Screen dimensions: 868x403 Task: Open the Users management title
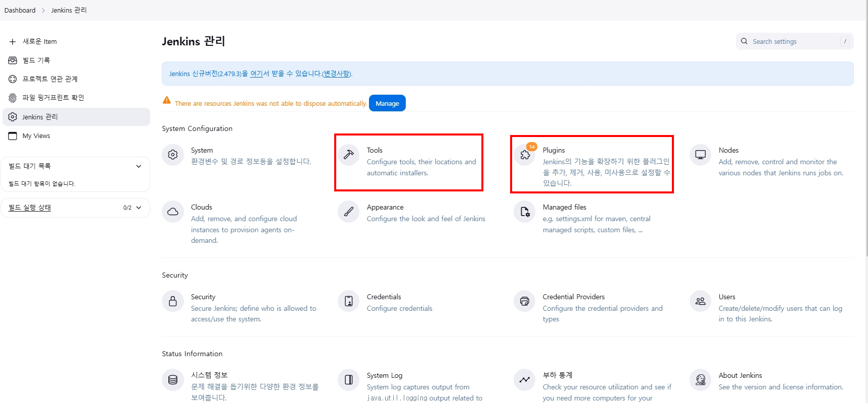tap(727, 297)
